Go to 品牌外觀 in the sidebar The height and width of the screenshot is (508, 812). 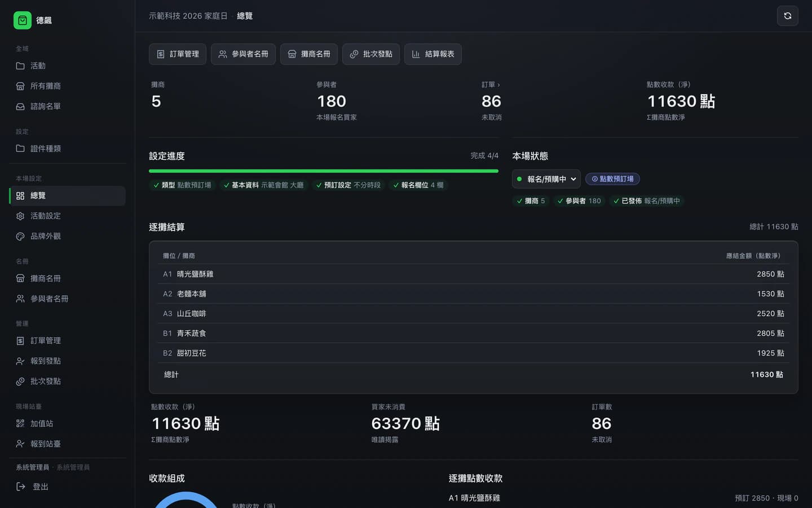pyautogui.click(x=68, y=237)
